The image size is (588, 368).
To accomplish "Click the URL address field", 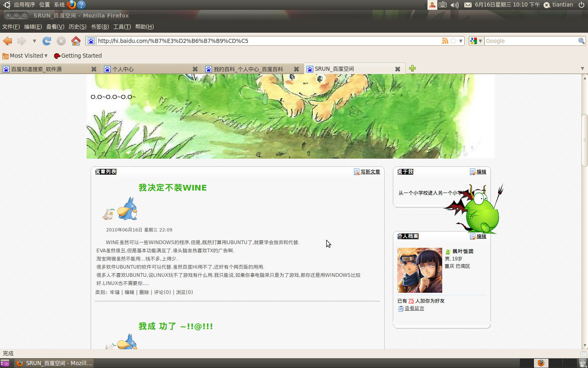I will [x=268, y=41].
